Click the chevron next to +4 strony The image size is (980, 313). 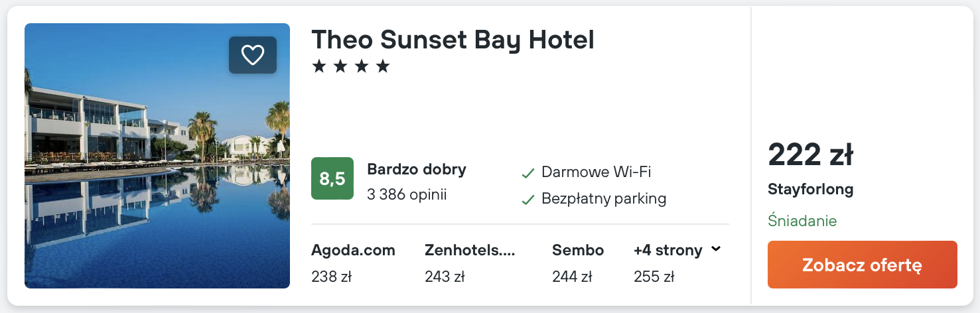click(715, 249)
